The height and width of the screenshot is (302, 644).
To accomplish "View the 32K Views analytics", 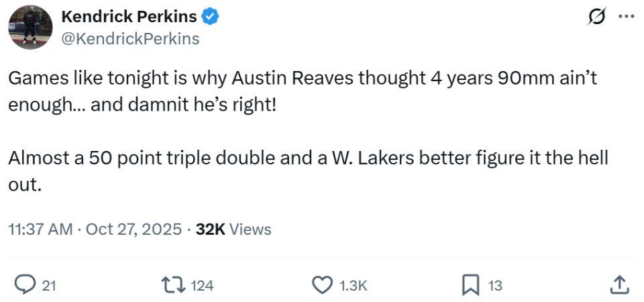I will pyautogui.click(x=233, y=230).
